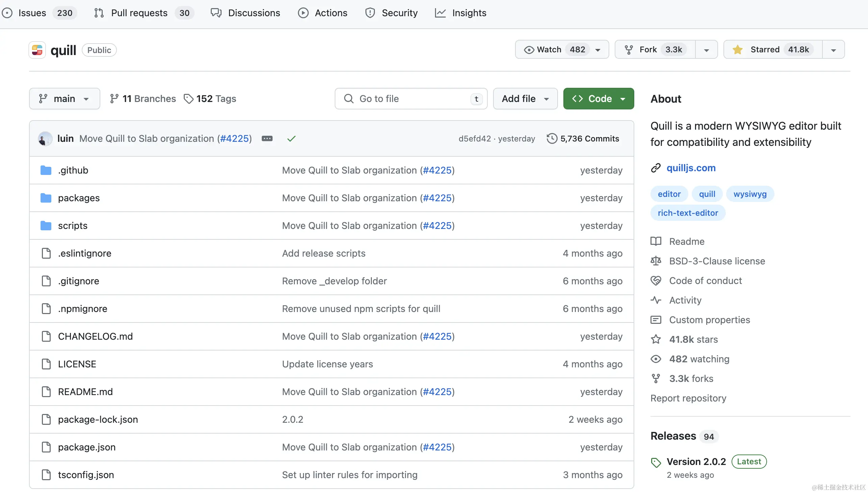The image size is (868, 493).
Task: Click the green checkmark commit status icon
Action: [x=291, y=138]
